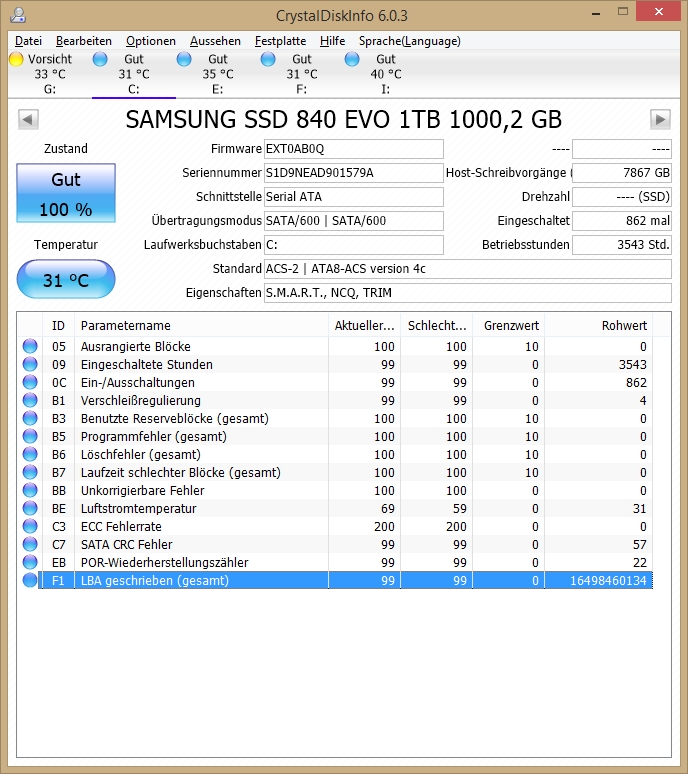Open the Festplatte menu
The width and height of the screenshot is (688, 774).
click(280, 41)
